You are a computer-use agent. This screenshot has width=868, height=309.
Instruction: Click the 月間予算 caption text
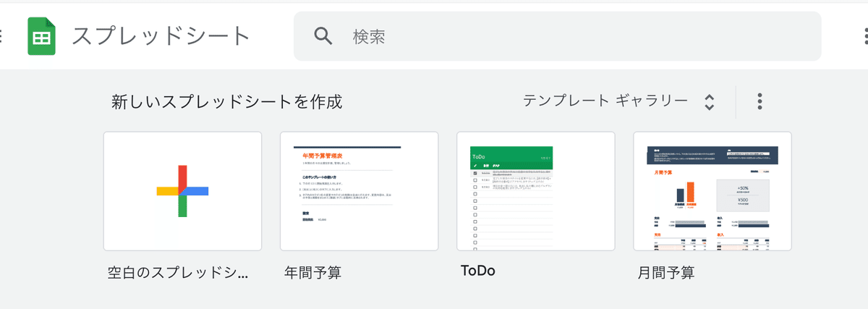click(x=666, y=273)
